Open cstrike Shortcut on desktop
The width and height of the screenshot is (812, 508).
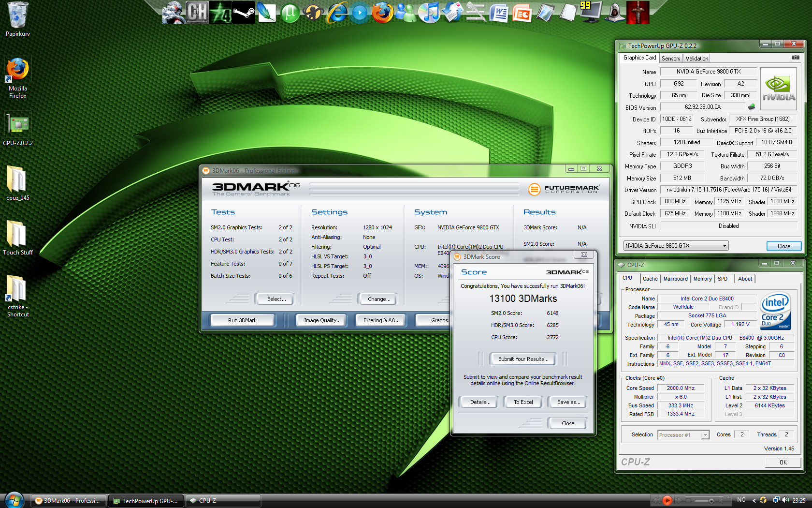18,296
